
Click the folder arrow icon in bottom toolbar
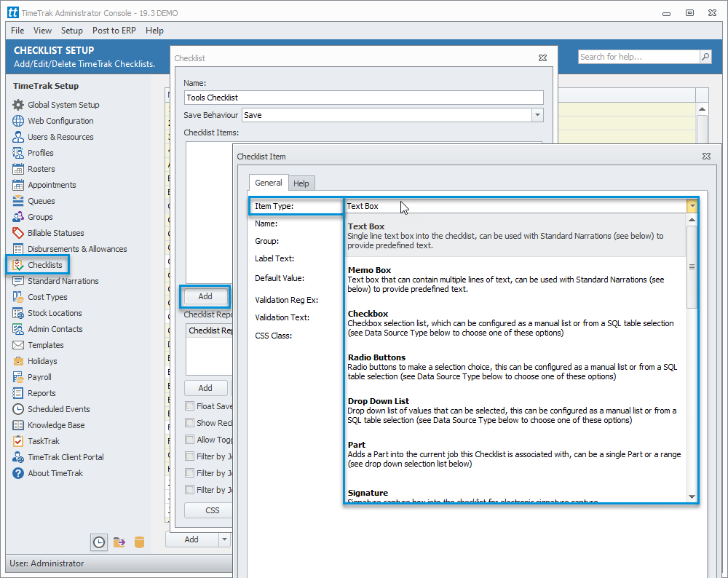(119, 542)
